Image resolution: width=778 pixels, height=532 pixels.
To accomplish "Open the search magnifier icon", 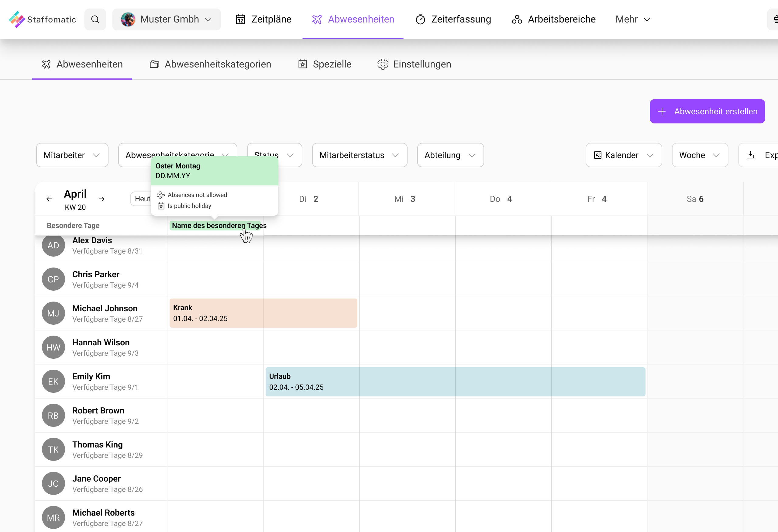I will click(95, 19).
